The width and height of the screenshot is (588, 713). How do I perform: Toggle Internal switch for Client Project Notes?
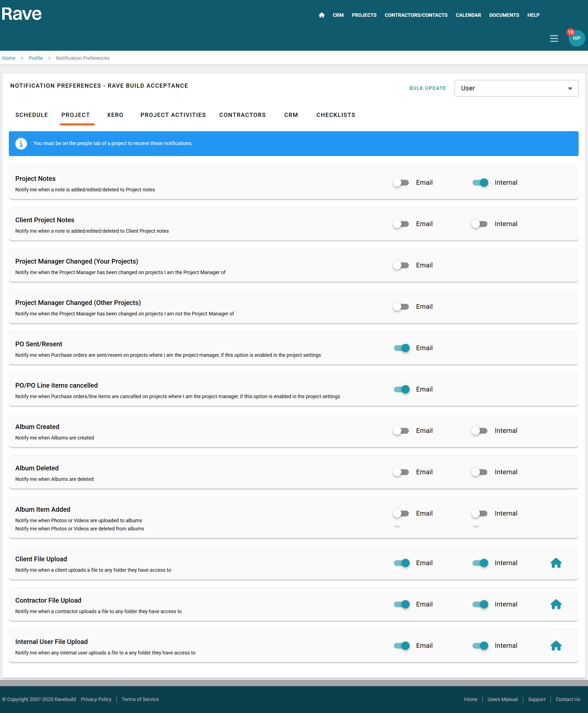480,224
